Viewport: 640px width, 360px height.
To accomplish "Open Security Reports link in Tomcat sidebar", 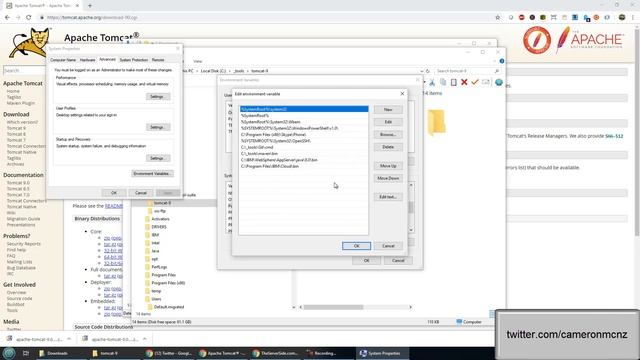I will pyautogui.click(x=24, y=244).
